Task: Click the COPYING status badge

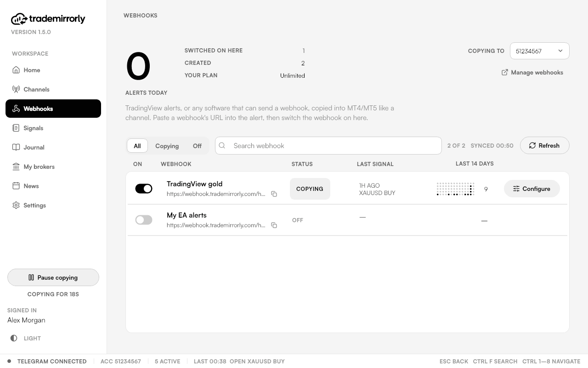Action: click(310, 189)
